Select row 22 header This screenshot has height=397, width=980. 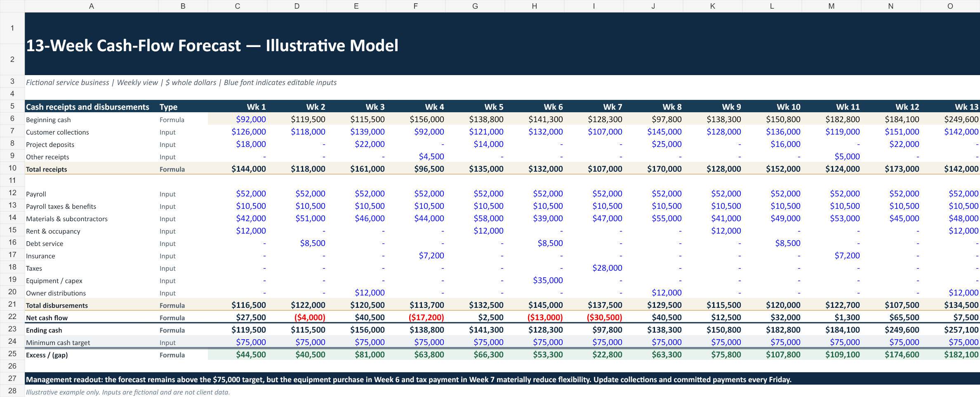click(12, 317)
